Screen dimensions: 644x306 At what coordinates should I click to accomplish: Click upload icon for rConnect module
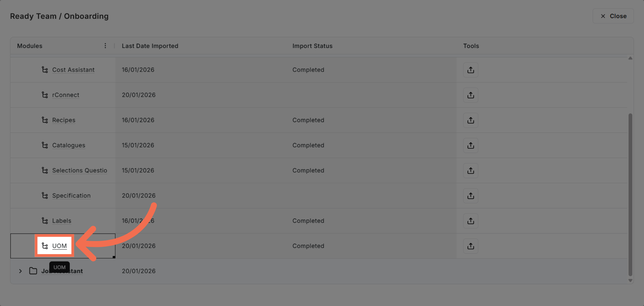471,95
